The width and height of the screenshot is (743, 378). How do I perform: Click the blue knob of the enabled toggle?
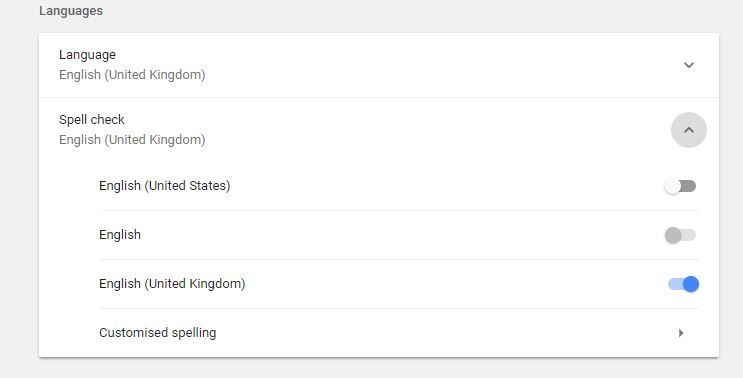point(691,284)
